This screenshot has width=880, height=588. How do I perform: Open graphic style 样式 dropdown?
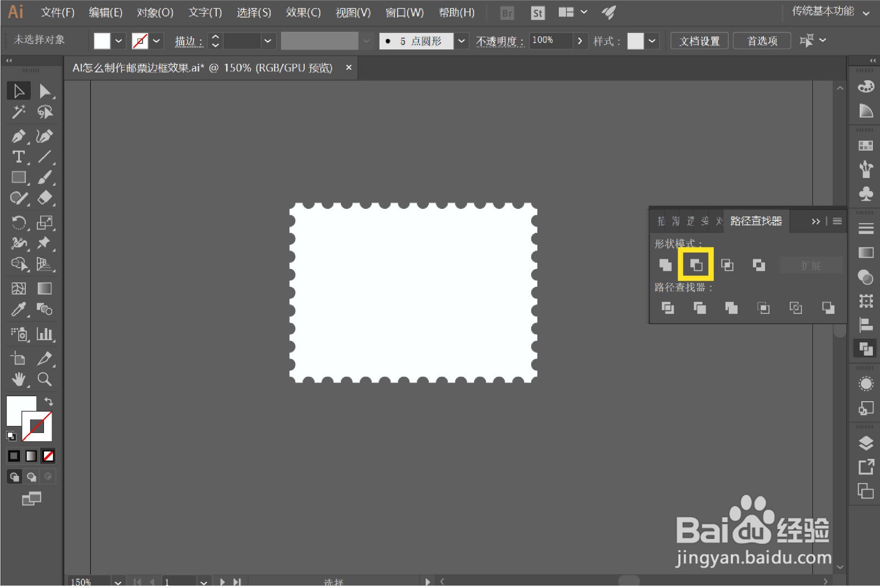click(x=652, y=41)
